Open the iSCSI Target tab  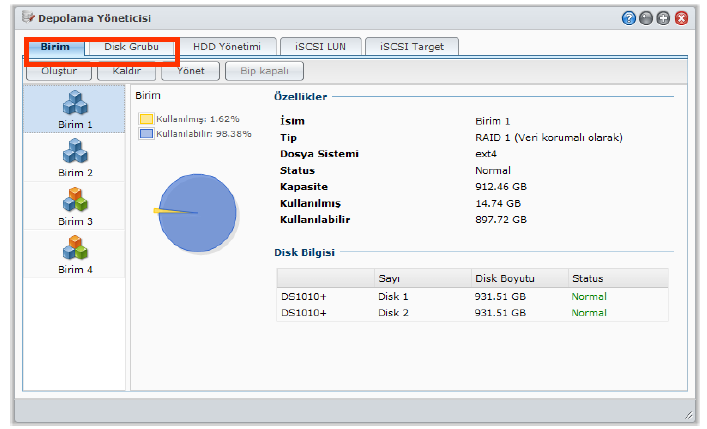coord(411,47)
